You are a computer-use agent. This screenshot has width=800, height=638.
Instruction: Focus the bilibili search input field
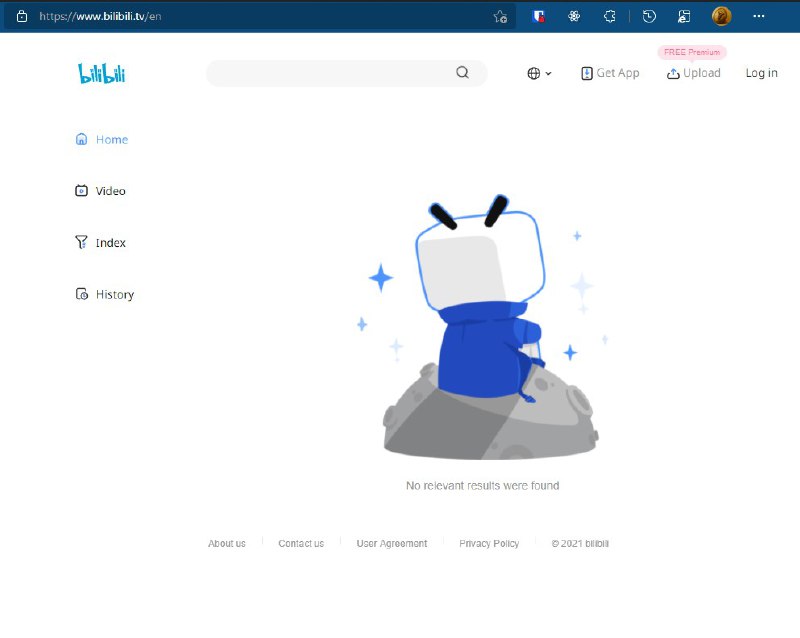(330, 73)
